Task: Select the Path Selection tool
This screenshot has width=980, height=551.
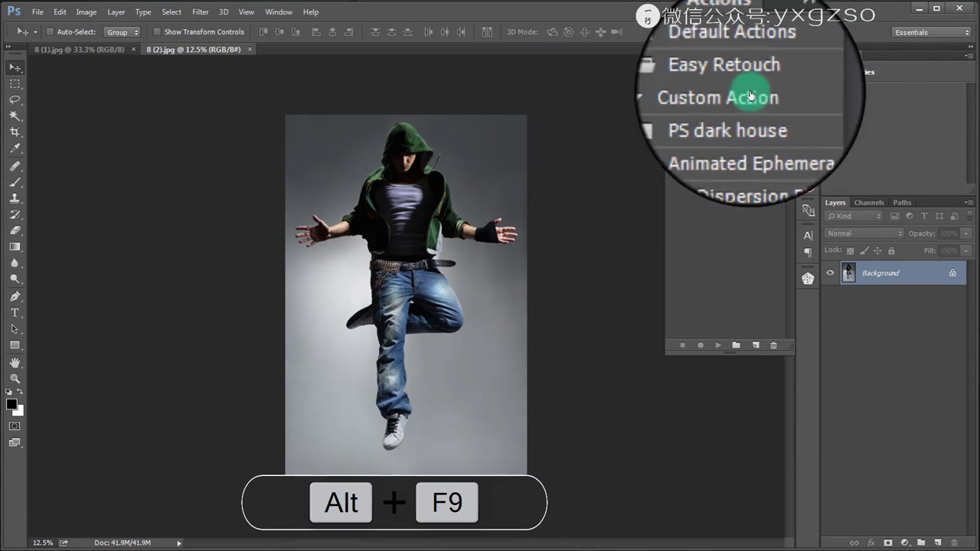Action: [x=15, y=329]
